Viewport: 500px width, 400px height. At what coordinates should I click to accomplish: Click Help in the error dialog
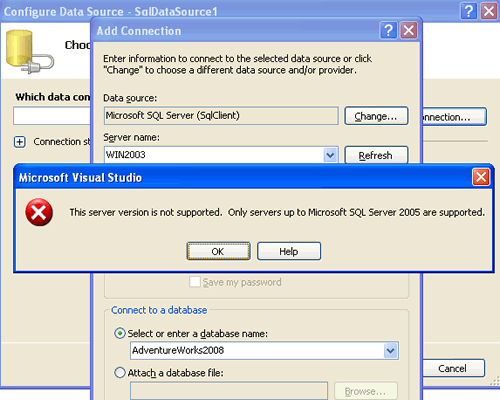click(x=289, y=251)
